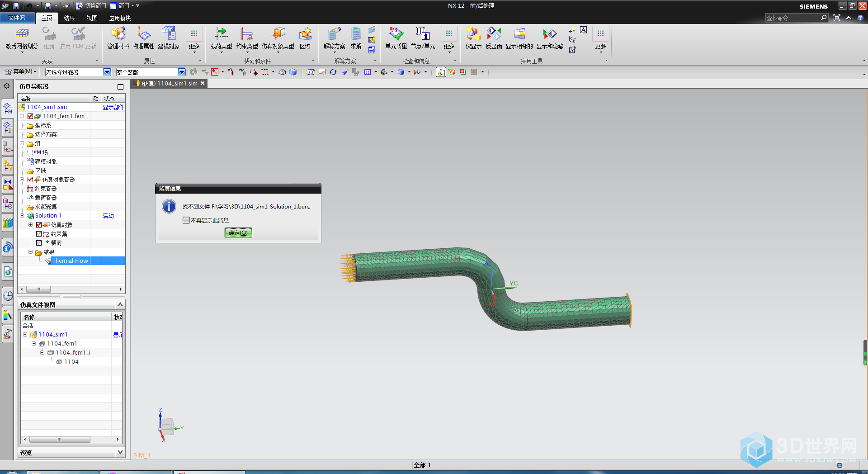
Task: Click the 显示和隐藏 icon
Action: tap(550, 34)
